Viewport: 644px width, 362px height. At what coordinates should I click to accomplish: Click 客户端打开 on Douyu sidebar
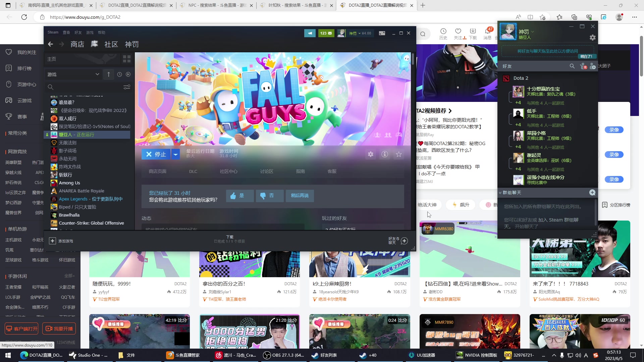click(22, 328)
